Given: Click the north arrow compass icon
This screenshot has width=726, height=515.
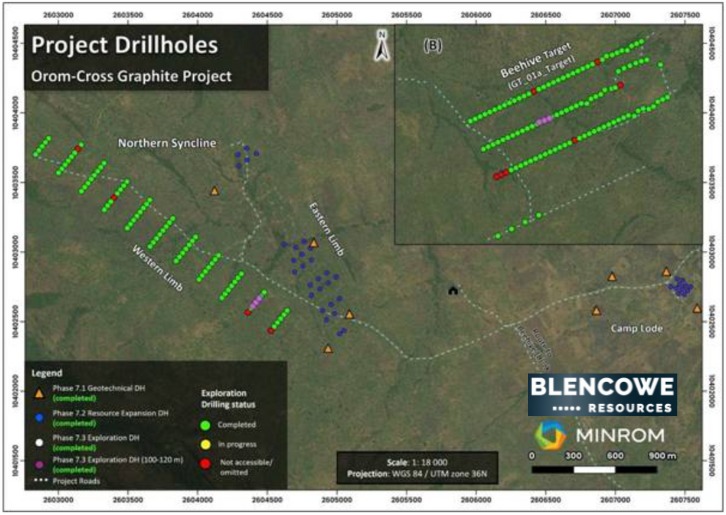Looking at the screenshot, I should [x=382, y=45].
